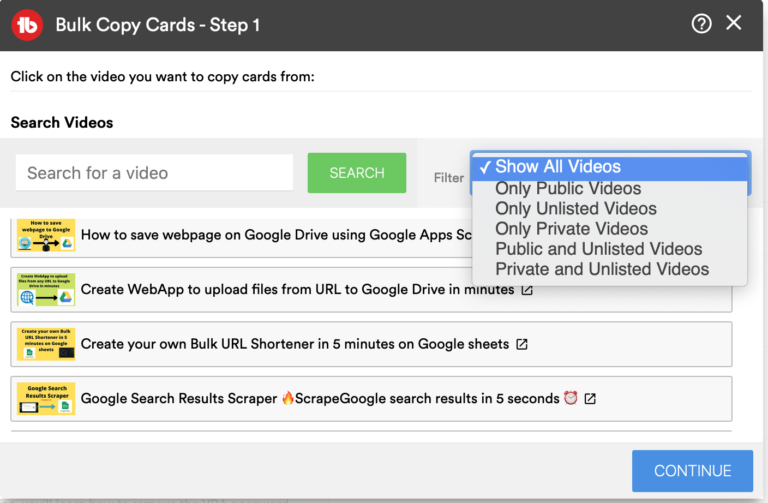Screen dimensions: 768x503
Task: Select thumbnail of Bulk URL Shortener video
Action: tap(46, 344)
